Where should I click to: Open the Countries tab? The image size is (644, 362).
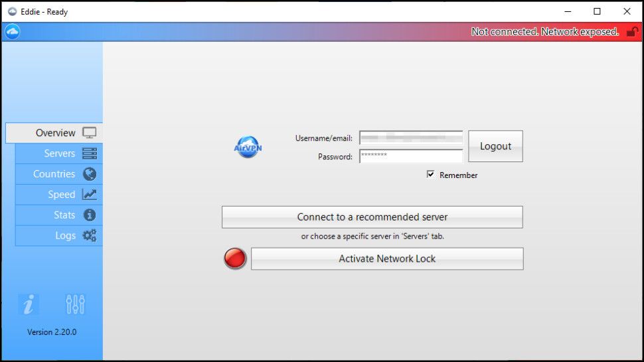59,174
